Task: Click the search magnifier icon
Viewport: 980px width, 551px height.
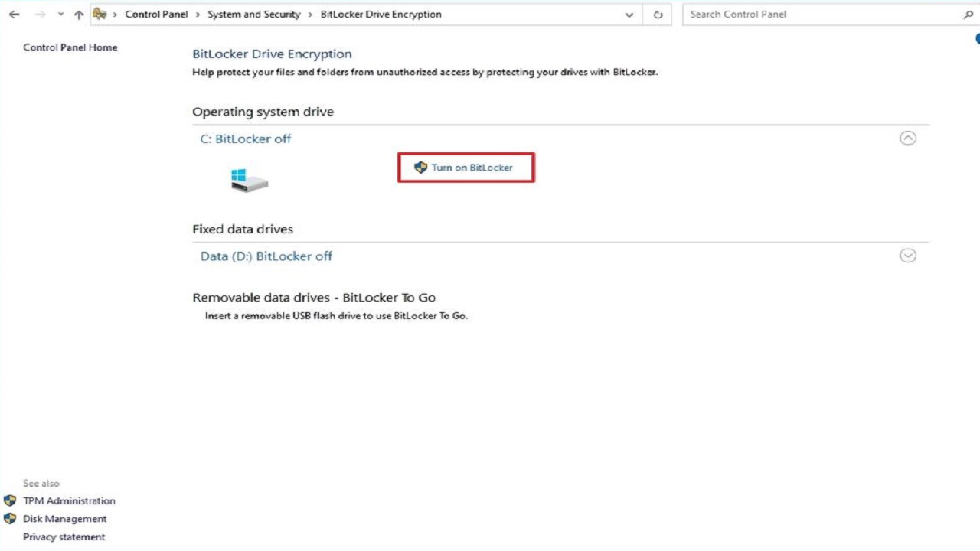Action: tap(968, 15)
